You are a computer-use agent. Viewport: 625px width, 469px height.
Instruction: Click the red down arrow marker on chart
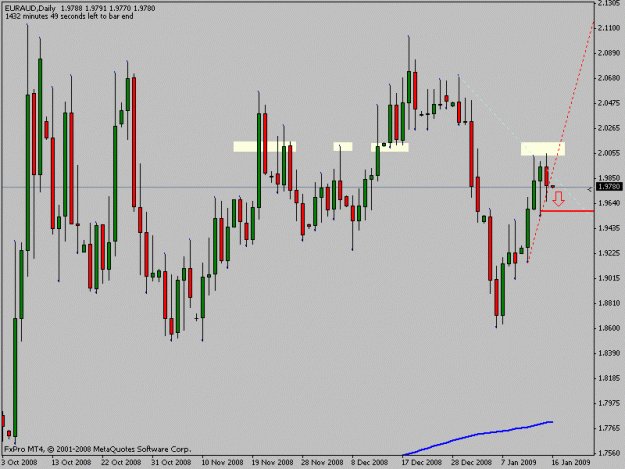[558, 198]
